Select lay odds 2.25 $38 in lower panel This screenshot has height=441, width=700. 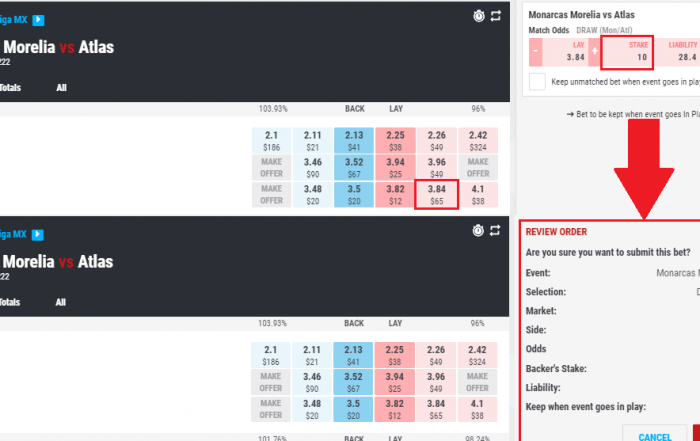coord(394,355)
